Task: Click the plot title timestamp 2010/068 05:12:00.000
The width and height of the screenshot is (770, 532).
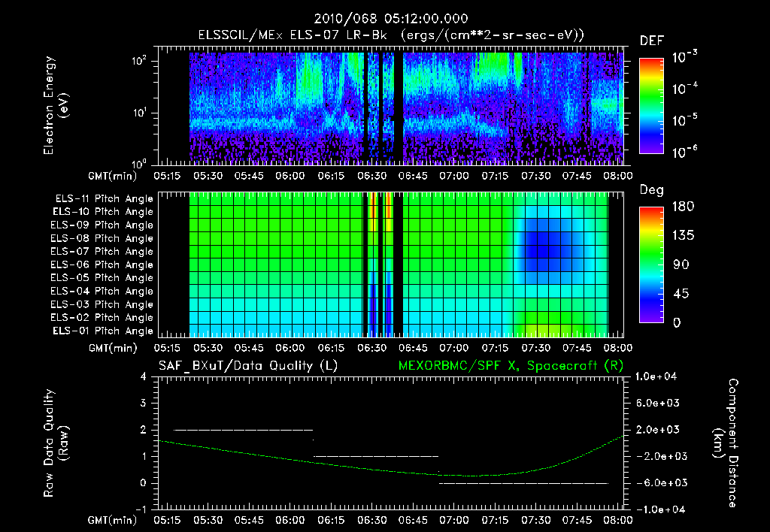Action: click(391, 19)
